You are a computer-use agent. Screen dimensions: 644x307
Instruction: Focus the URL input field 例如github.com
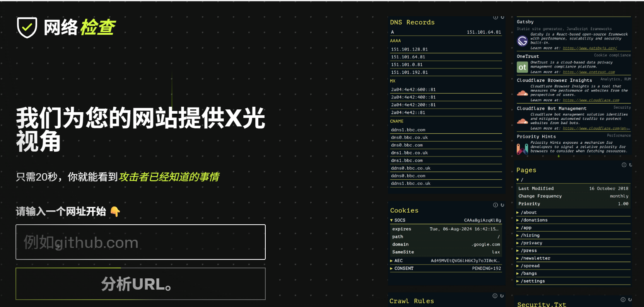[140, 242]
